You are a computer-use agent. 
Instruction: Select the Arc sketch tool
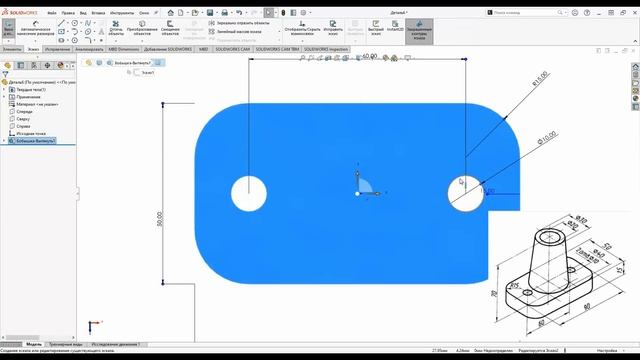(75, 32)
